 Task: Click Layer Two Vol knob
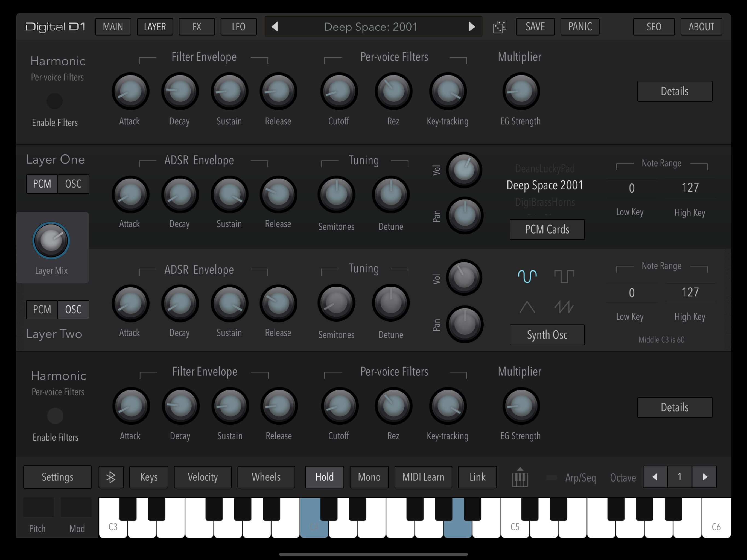click(464, 278)
